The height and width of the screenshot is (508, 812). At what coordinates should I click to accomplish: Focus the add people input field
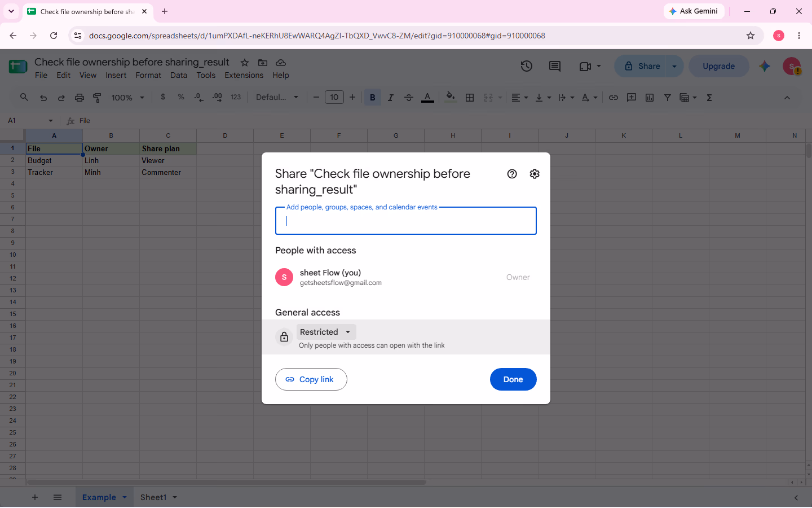coord(406,221)
